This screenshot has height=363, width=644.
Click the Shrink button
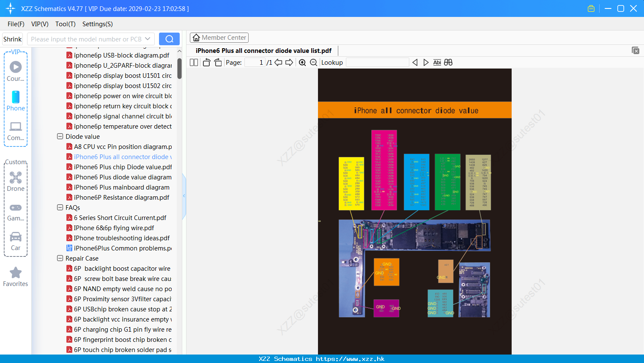coord(12,39)
